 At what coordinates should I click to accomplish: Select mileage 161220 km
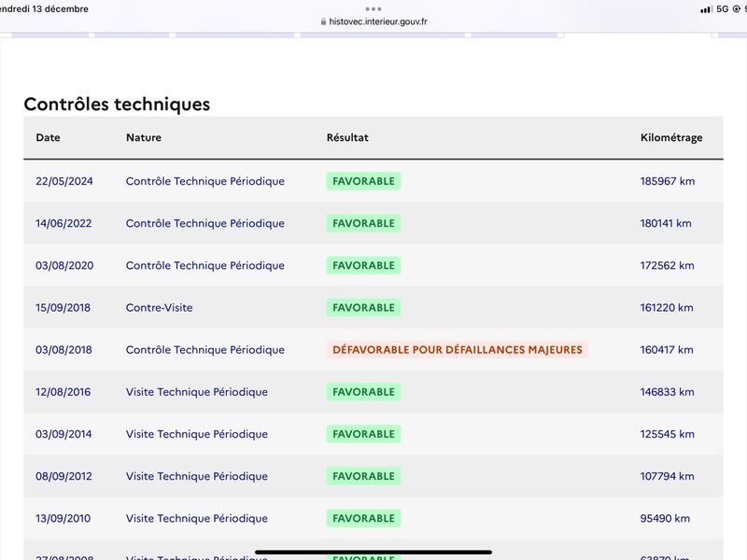tap(667, 308)
